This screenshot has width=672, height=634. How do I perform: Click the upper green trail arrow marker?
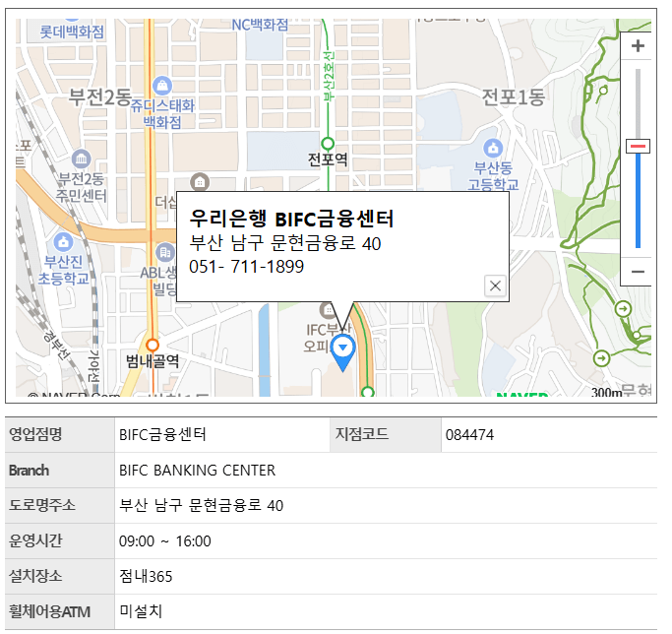pyautogui.click(x=623, y=309)
